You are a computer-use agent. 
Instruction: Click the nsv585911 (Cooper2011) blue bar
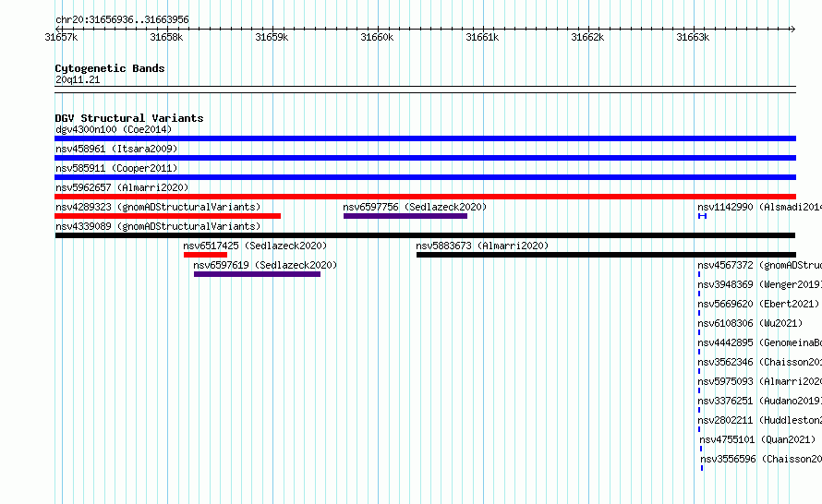pos(425,177)
